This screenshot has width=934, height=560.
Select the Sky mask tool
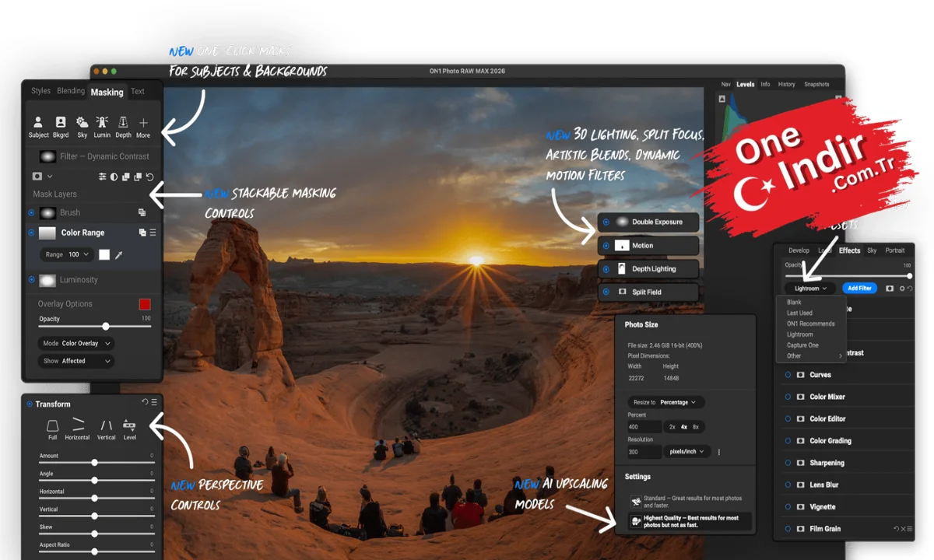click(82, 127)
